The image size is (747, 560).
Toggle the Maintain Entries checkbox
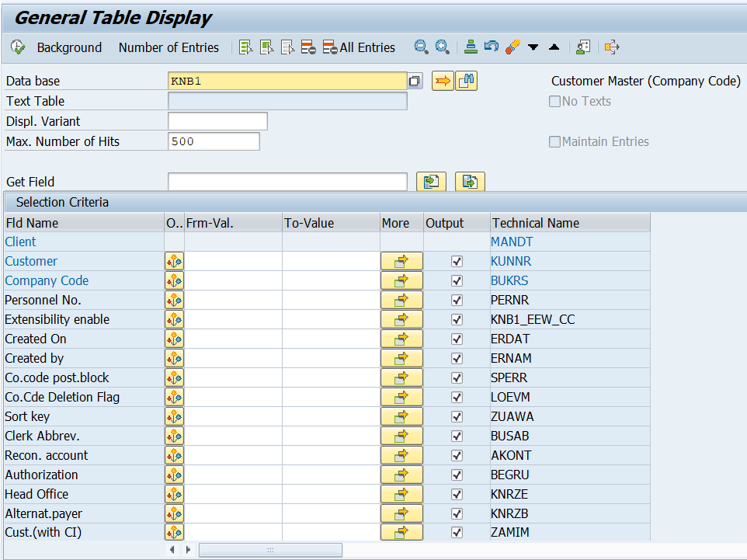click(554, 142)
